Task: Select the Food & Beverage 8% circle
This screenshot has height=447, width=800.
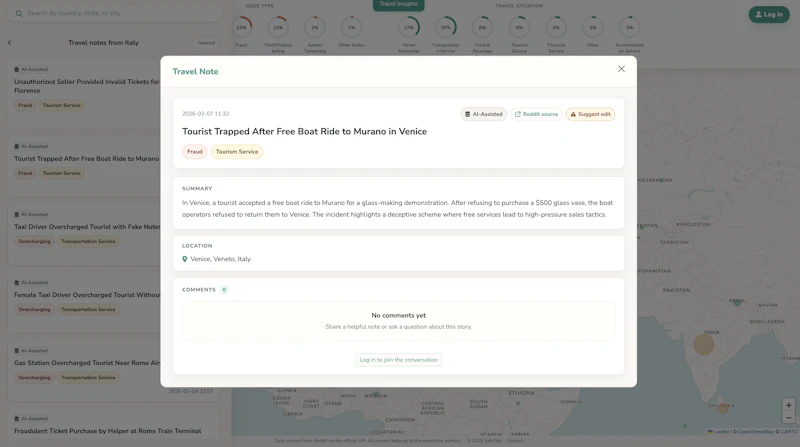Action: point(482,28)
